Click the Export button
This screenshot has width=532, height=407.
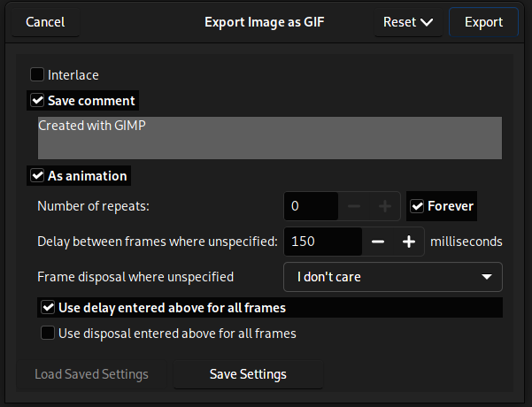[x=483, y=22]
